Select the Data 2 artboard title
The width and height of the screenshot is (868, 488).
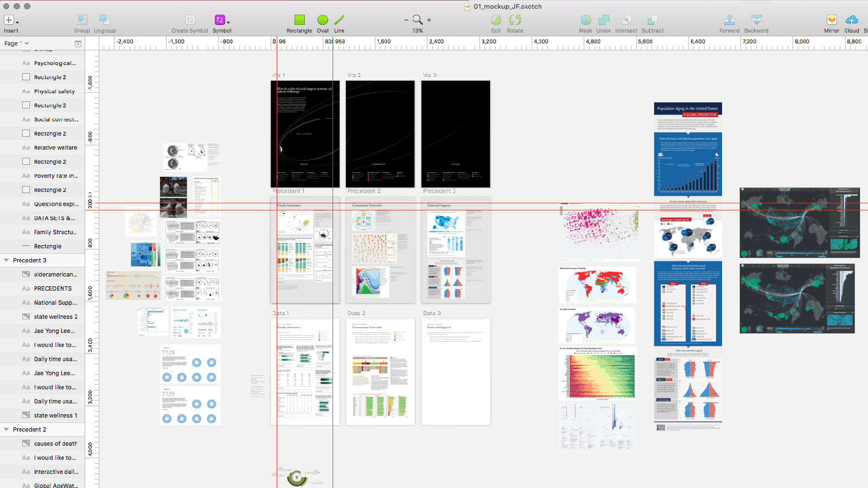click(x=356, y=313)
